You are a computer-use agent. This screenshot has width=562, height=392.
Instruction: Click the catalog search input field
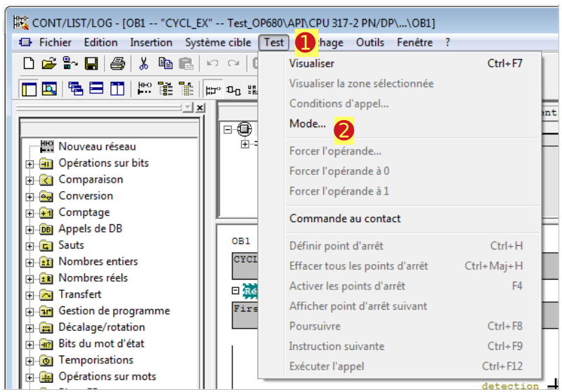tap(109, 129)
